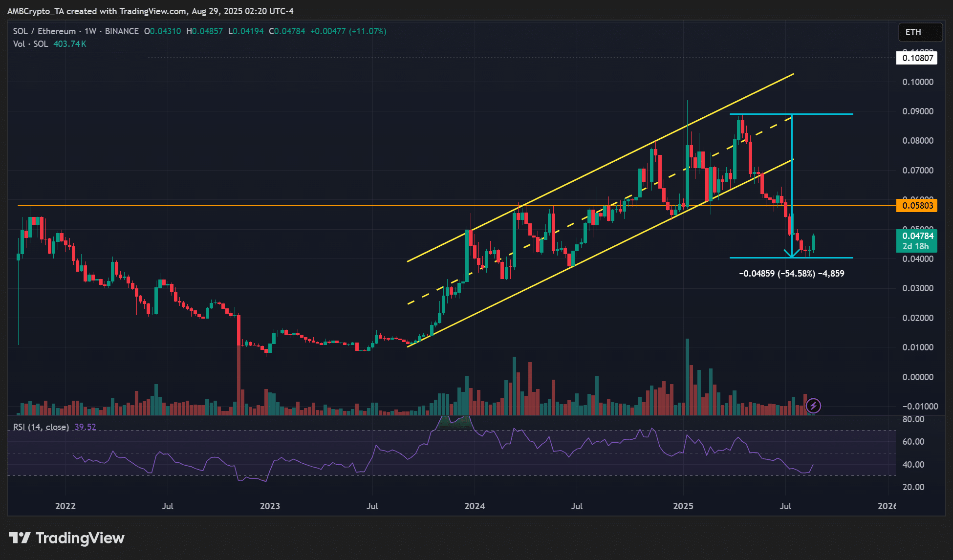Click the RSI (14, close) indicator label

pos(41,427)
